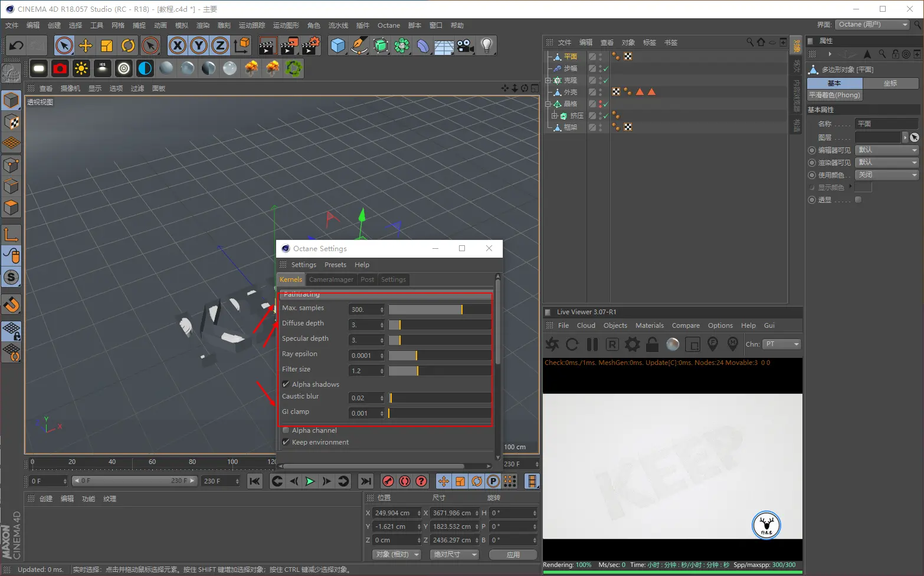Image resolution: width=924 pixels, height=576 pixels.
Task: Enable the Alpha channel checkbox
Action: tap(286, 430)
